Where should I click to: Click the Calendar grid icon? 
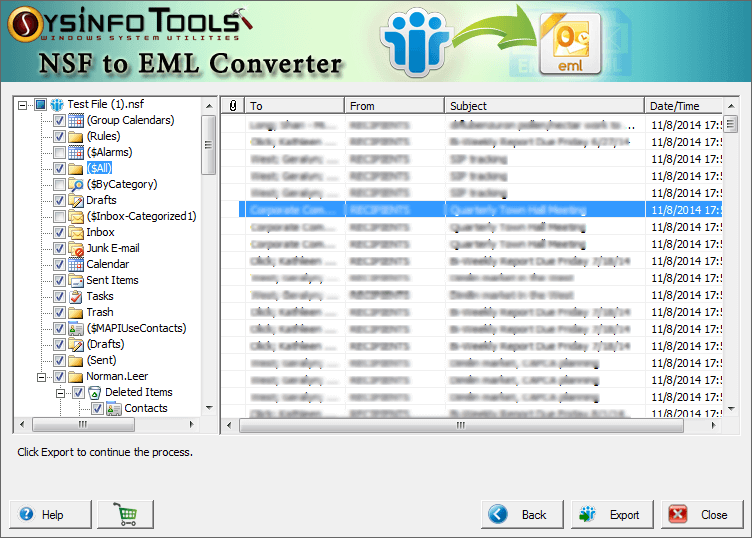[x=76, y=264]
